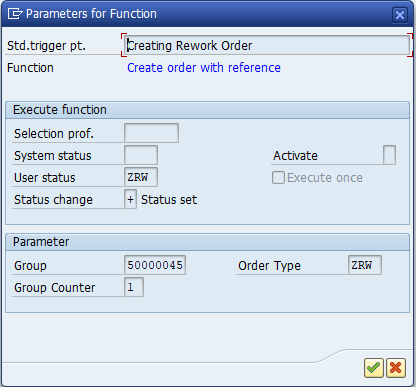Click the Parameter group header

207,242
